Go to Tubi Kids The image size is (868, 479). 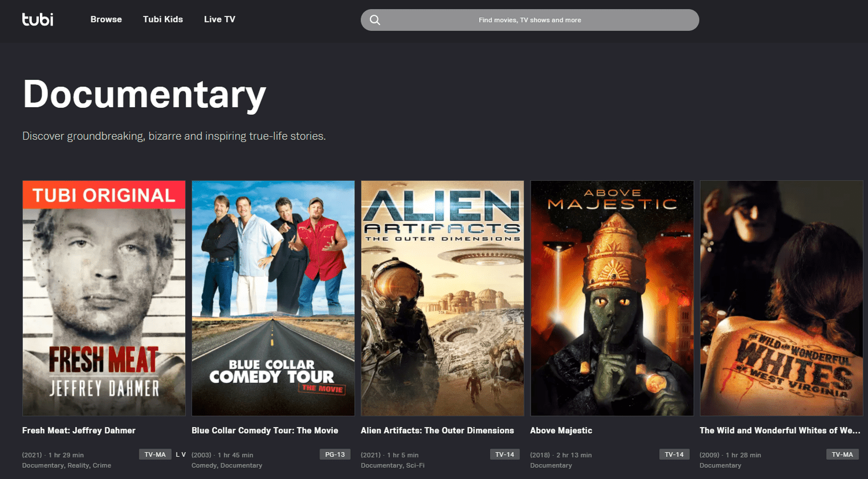[x=163, y=19]
